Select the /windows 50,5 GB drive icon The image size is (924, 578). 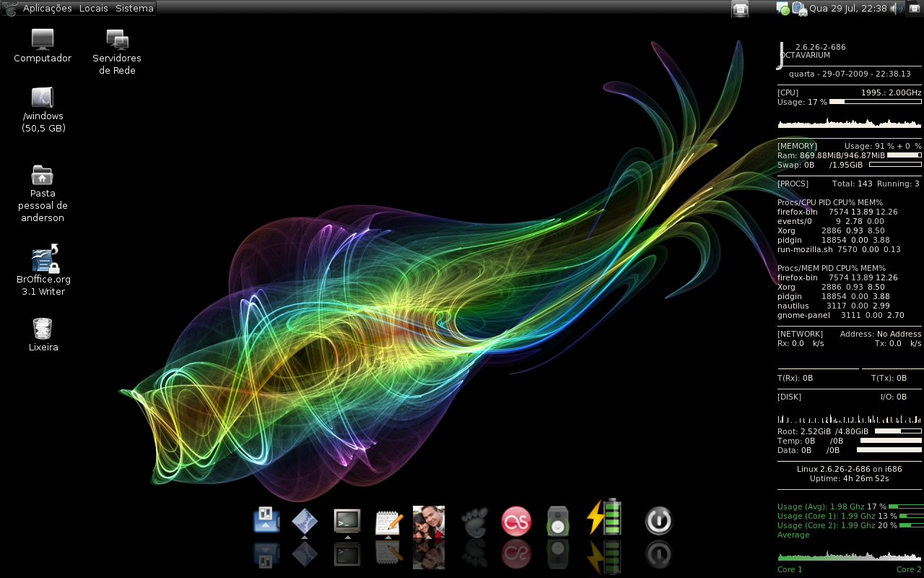click(x=43, y=110)
